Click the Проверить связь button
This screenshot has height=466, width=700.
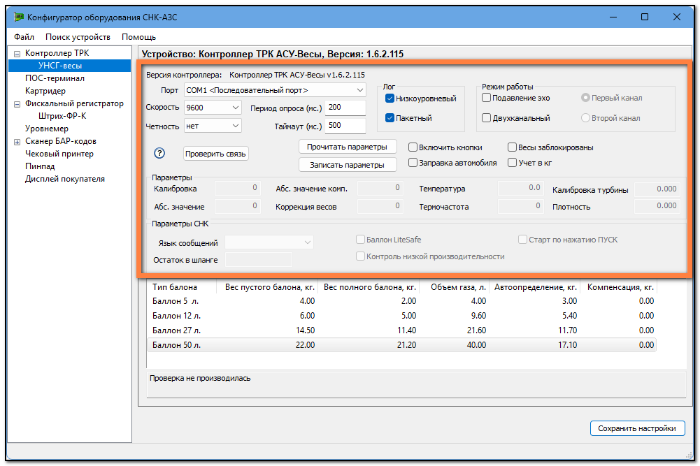click(x=216, y=154)
